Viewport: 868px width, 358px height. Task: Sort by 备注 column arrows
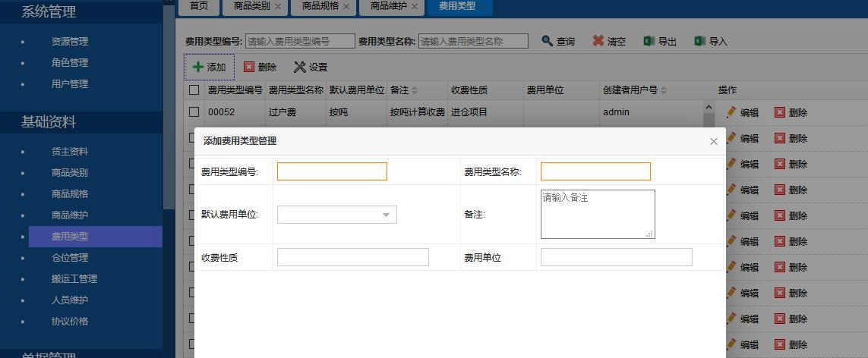tap(415, 90)
